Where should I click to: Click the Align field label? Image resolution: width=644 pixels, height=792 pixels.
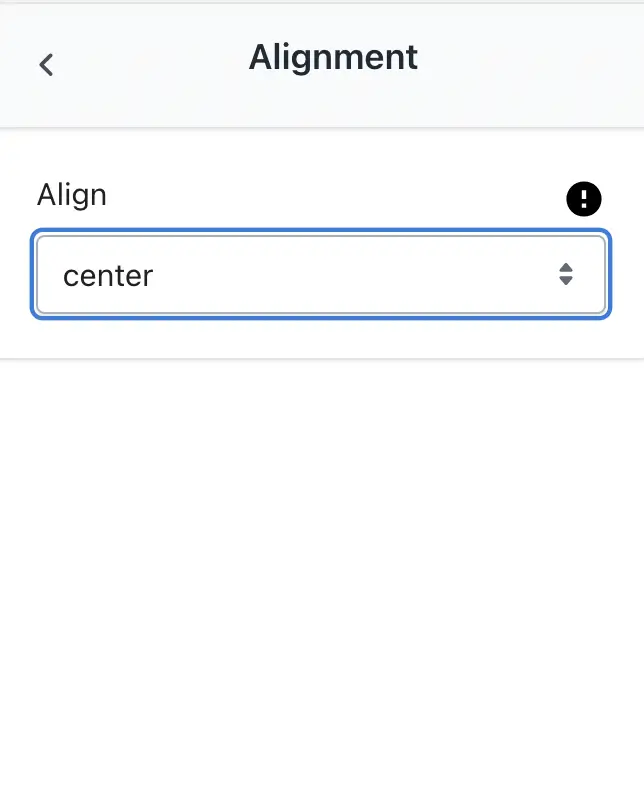(x=72, y=195)
